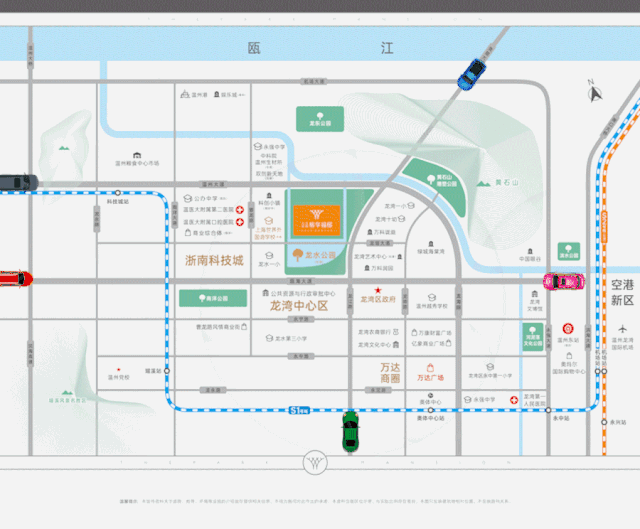Click the blue car on the bridge

click(x=471, y=71)
